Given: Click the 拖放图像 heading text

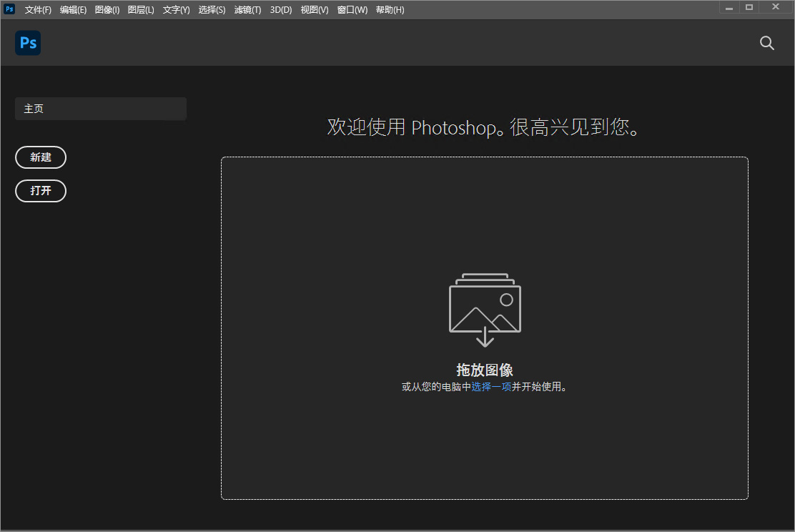Looking at the screenshot, I should point(485,370).
